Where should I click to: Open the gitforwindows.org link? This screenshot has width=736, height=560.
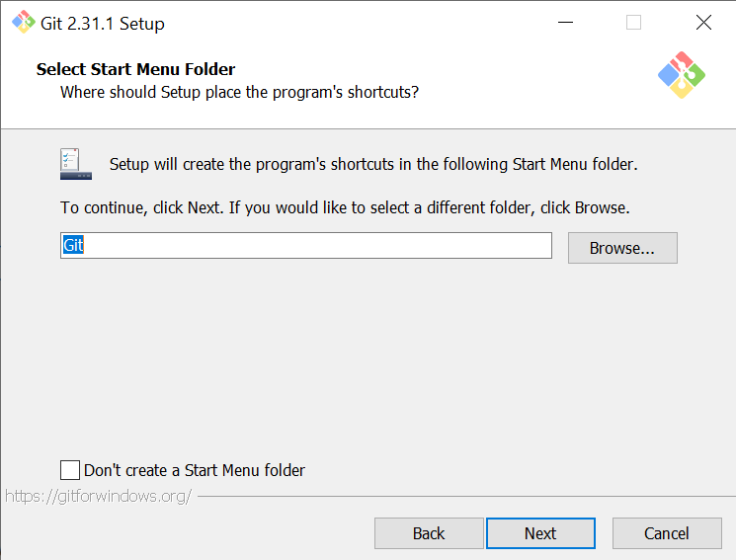98,496
